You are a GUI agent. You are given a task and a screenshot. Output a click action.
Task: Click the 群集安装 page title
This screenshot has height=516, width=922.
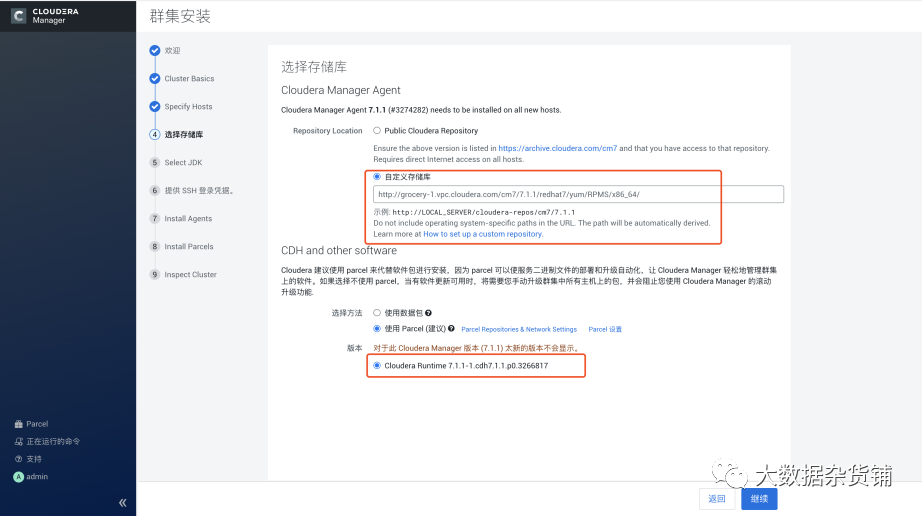180,16
